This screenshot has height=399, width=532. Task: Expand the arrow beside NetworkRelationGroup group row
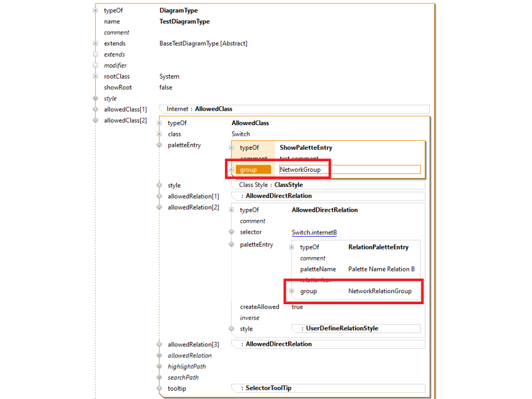pos(292,291)
